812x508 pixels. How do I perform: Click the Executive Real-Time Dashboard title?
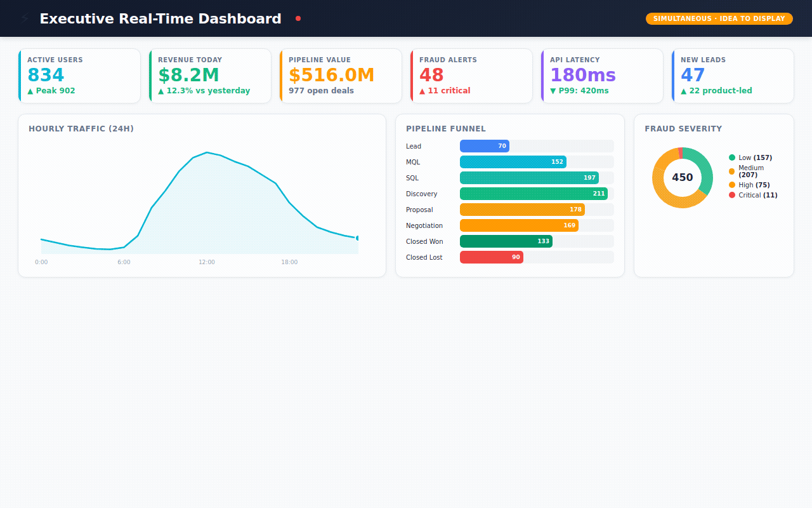coord(160,18)
